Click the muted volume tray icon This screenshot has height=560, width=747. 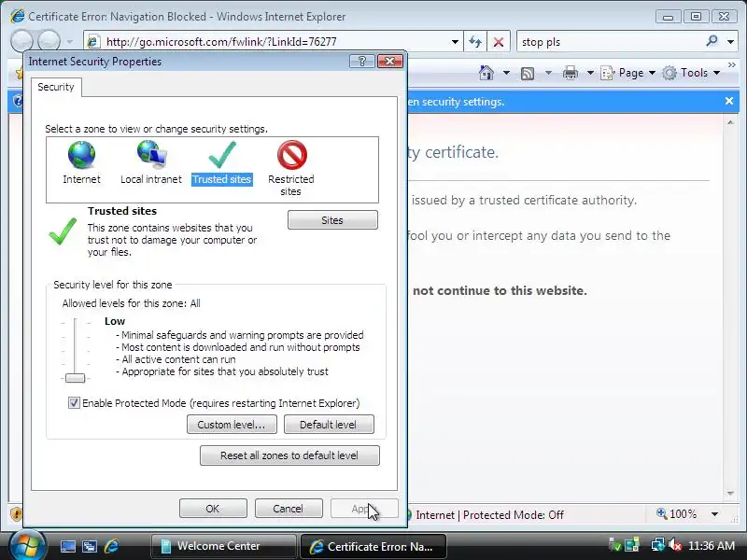675,545
